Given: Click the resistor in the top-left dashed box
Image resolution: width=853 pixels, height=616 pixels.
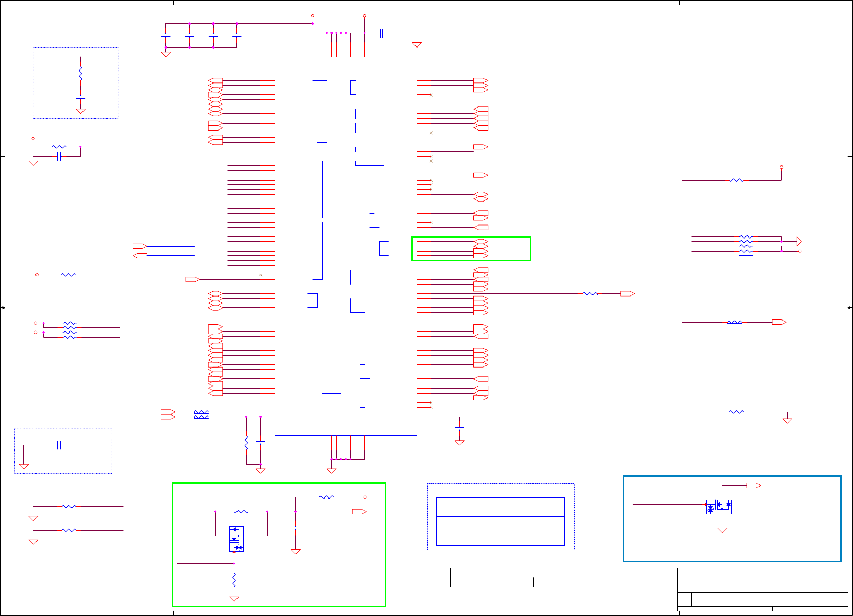Looking at the screenshot, I should [x=80, y=73].
